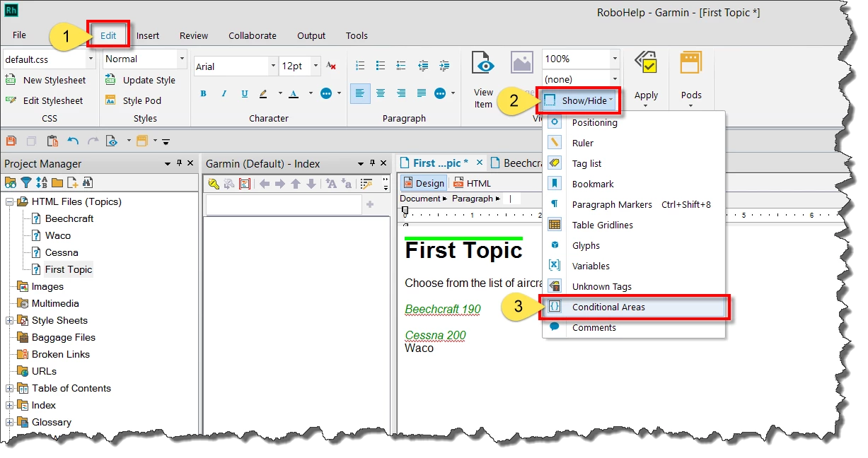This screenshot has width=868, height=458.
Task: Open the Pods button
Action: tap(691, 80)
